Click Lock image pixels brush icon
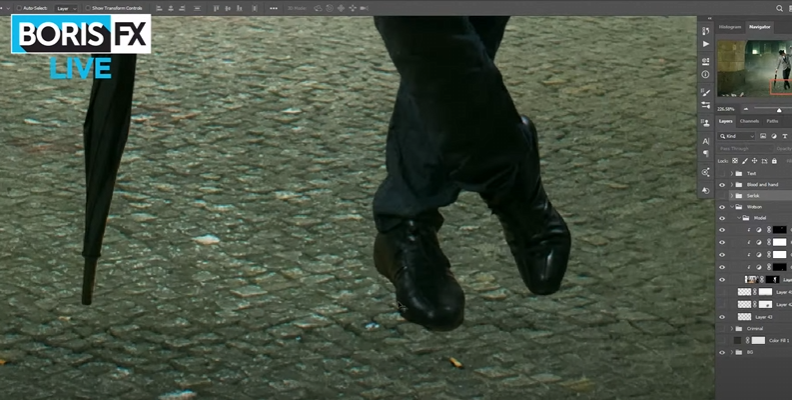Screen dimensions: 792x400 tap(745, 161)
